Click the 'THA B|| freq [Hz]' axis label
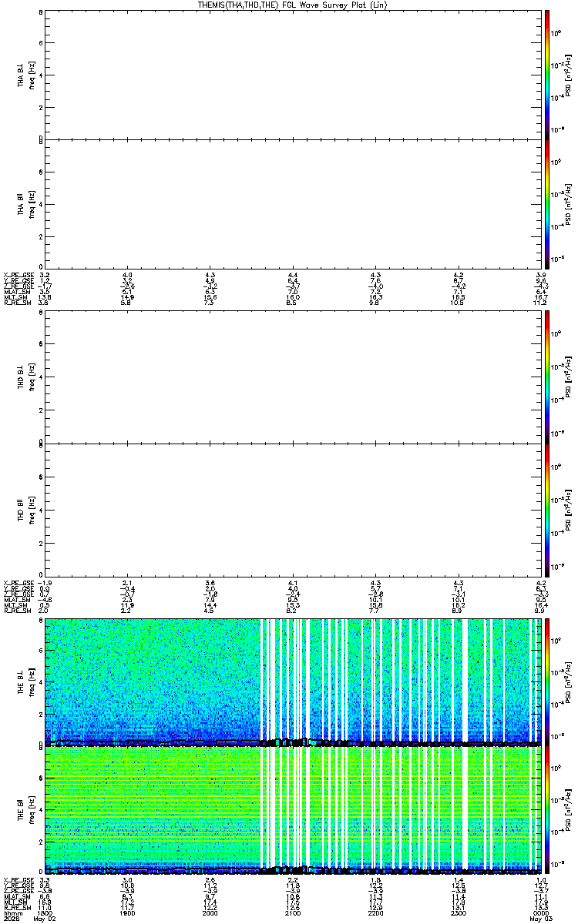Viewport: 578px width, 924px height. [x=26, y=204]
